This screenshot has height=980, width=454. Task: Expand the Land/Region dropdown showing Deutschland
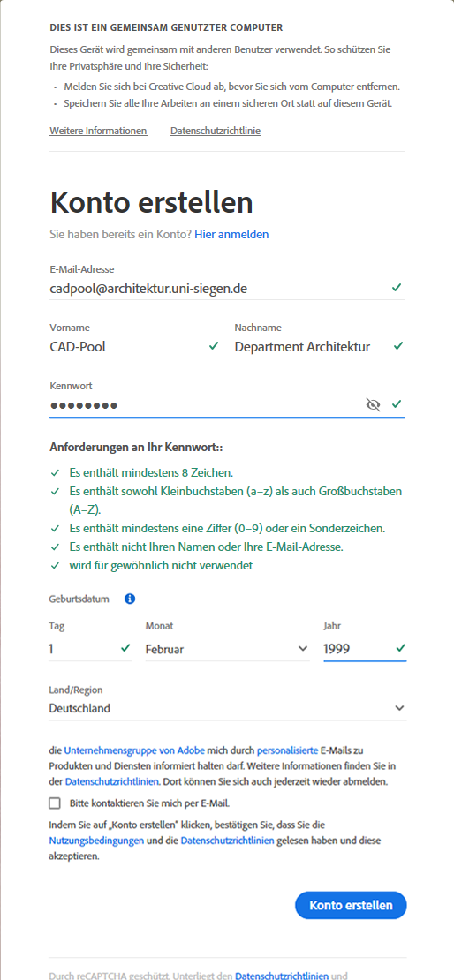point(228,709)
